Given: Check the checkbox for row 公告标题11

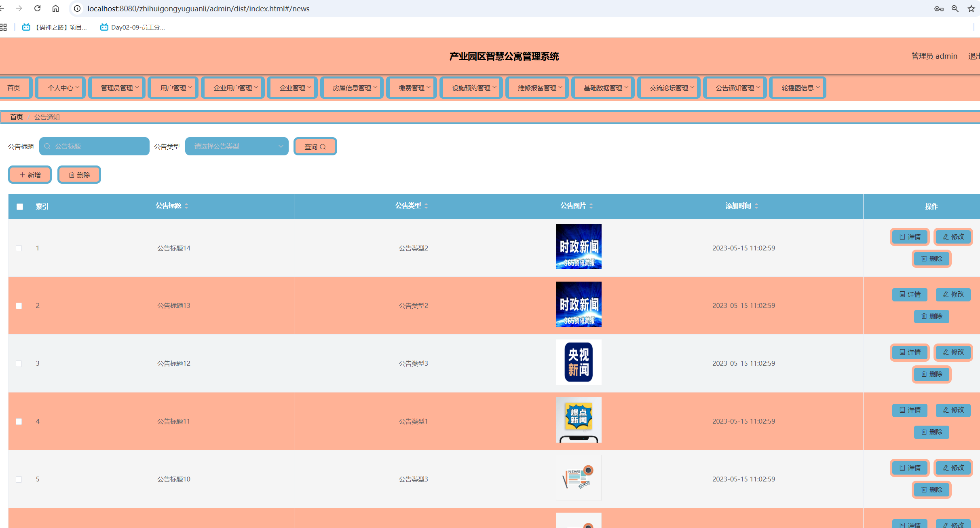Looking at the screenshot, I should point(19,422).
